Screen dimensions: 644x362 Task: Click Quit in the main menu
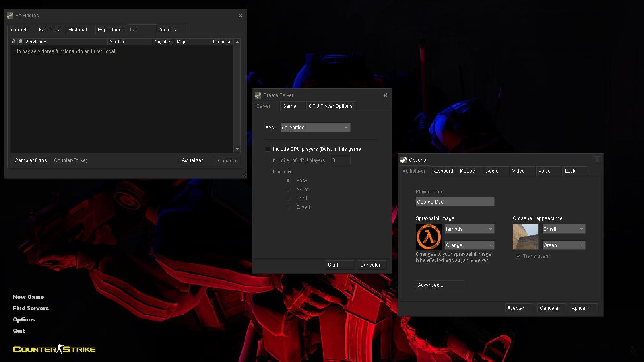click(19, 331)
